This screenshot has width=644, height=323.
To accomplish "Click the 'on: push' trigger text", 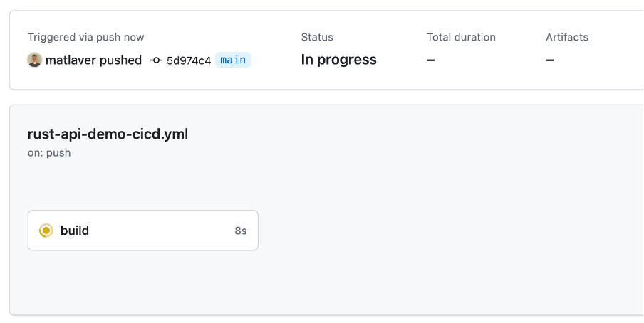I will (49, 153).
